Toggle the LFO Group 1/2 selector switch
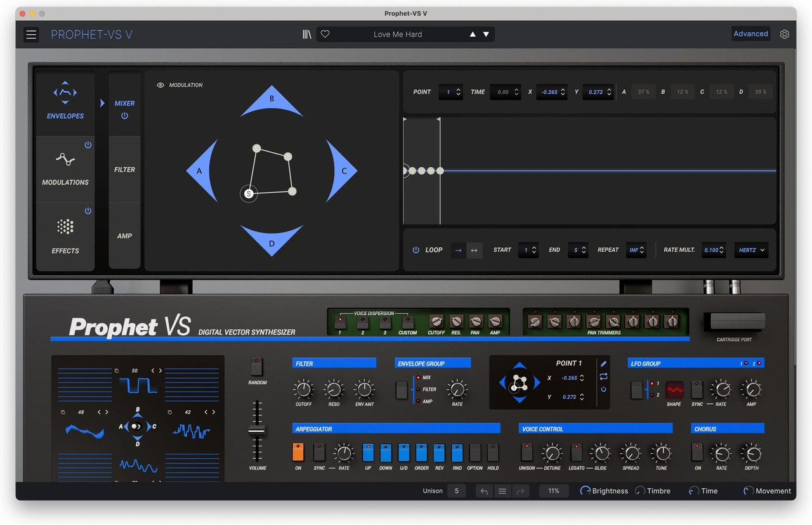 (637, 389)
